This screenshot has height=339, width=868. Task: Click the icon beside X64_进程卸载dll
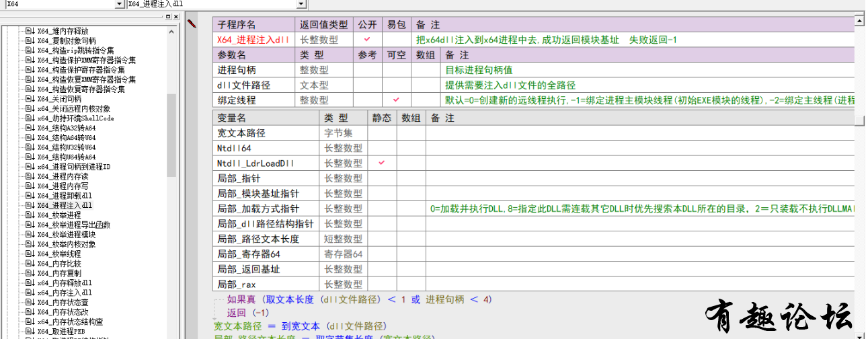(30, 196)
